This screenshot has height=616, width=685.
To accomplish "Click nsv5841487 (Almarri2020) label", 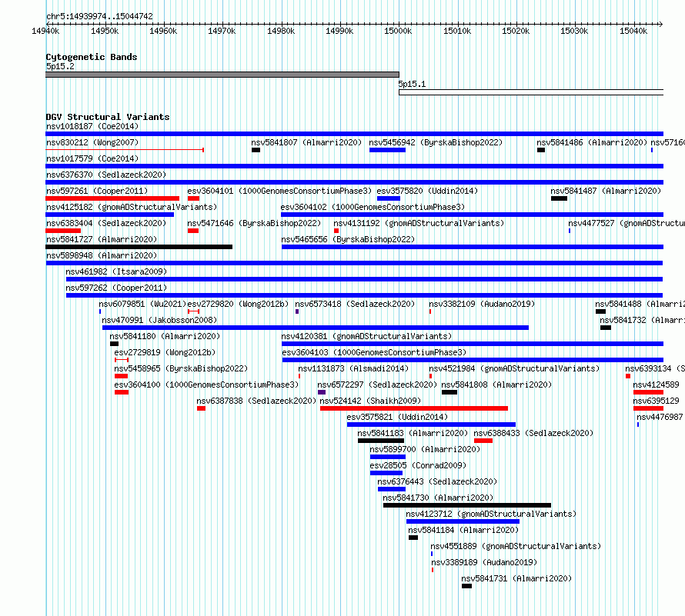I will [x=606, y=191].
